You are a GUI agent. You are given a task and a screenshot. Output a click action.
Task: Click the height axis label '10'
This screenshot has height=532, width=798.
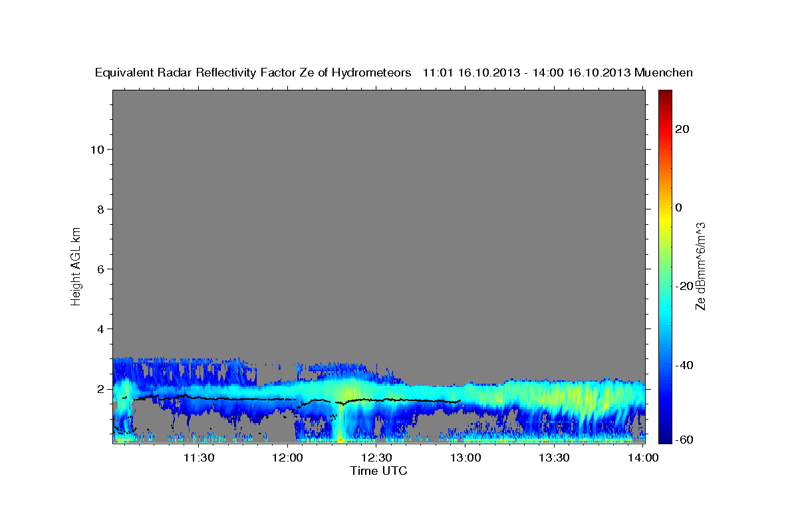pyautogui.click(x=97, y=149)
